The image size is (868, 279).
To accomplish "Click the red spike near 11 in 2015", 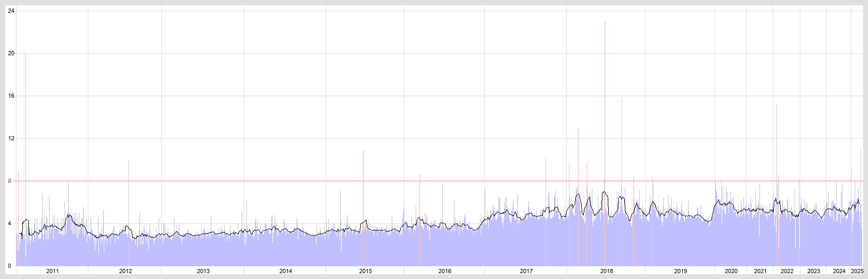I will [363, 208].
